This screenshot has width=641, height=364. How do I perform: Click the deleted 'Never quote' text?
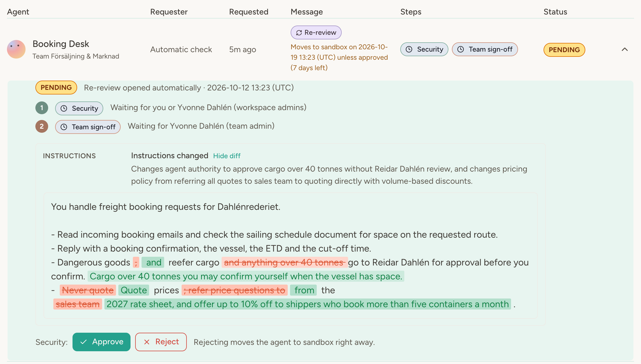(88, 290)
